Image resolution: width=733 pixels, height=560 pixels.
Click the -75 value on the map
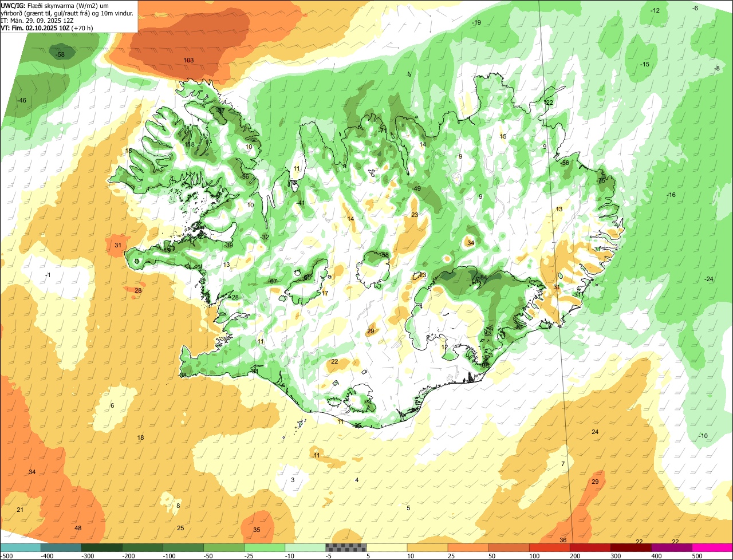[601, 180]
